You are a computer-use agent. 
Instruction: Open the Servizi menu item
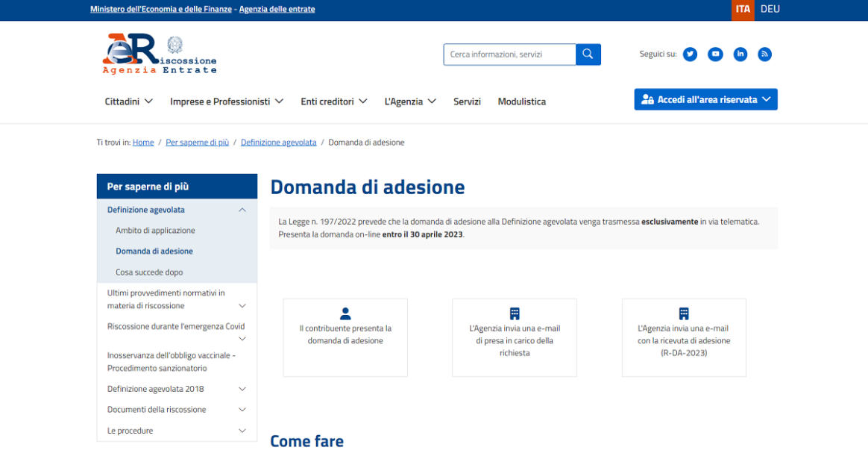tap(467, 102)
